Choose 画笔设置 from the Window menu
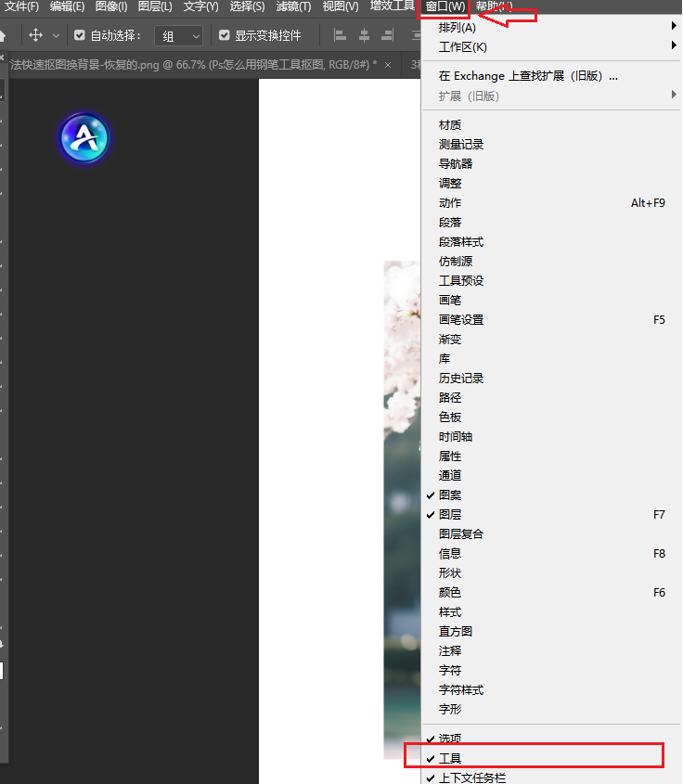This screenshot has width=683, height=784. (461, 319)
